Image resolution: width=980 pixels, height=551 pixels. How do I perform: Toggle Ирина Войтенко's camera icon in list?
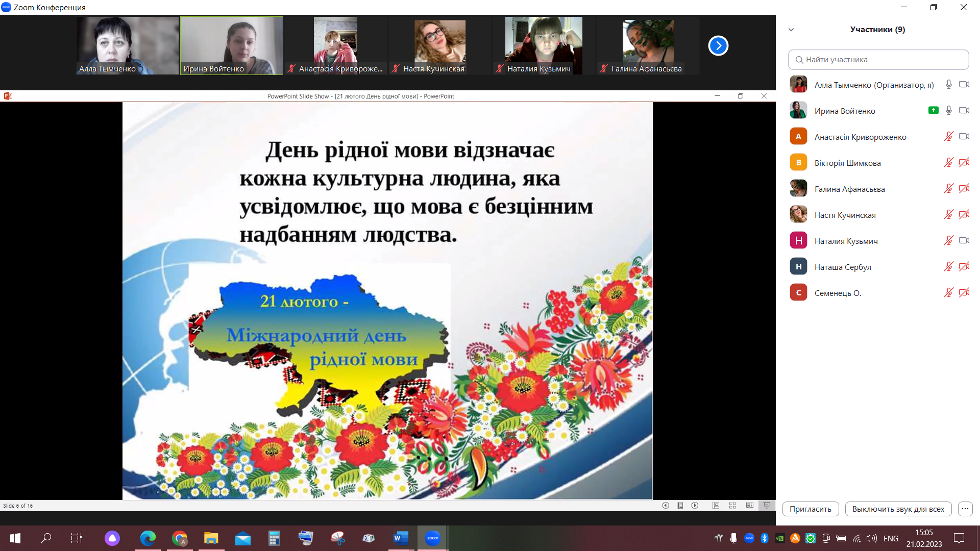[x=964, y=111]
